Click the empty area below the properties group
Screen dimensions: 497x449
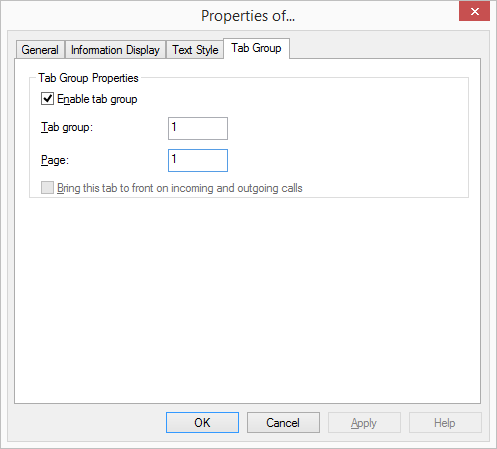(247, 300)
